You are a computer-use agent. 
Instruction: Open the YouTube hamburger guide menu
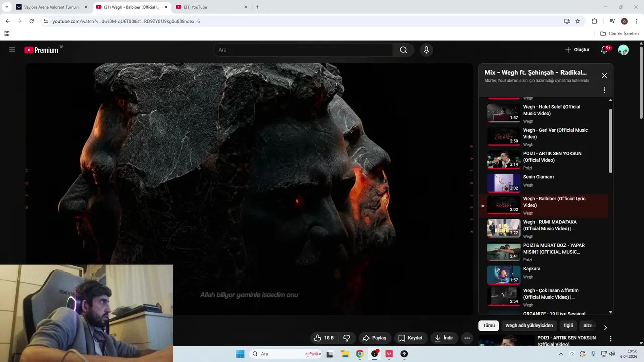coord(12,50)
